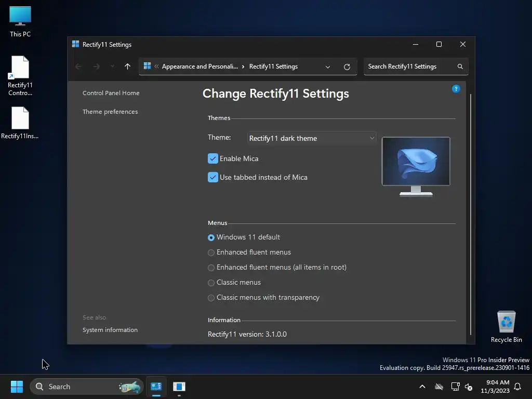The height and width of the screenshot is (399, 532).
Task: Open the This PC desktop icon
Action: [20, 21]
